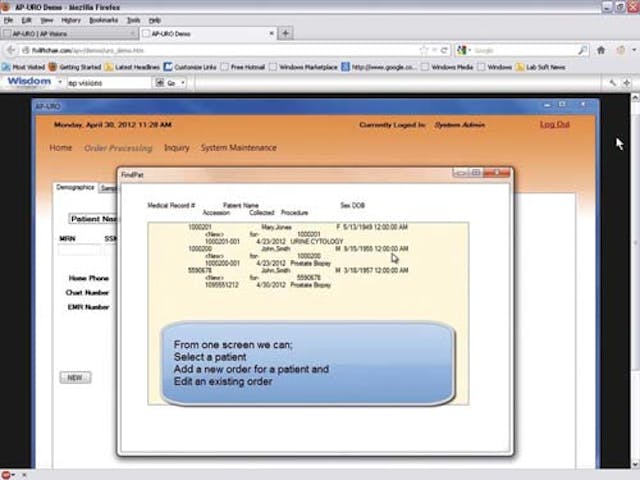
Task: Open the search engine selector dropdown
Action: click(x=466, y=49)
